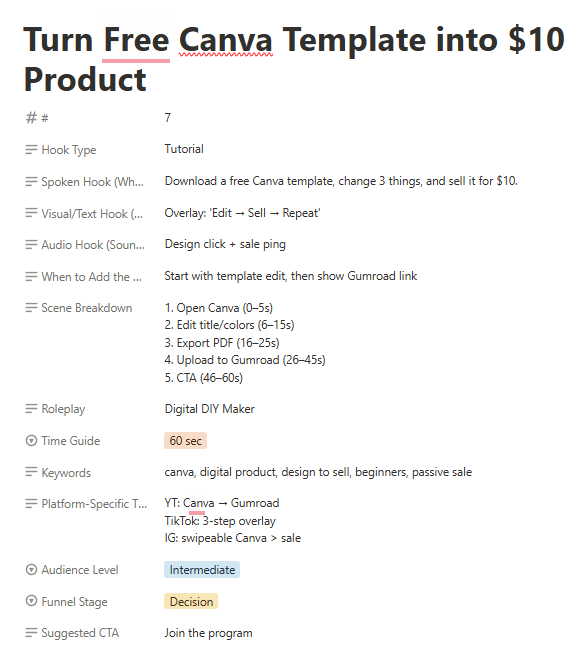578x646 pixels.
Task: Open the Time Guide select icon
Action: point(31,440)
